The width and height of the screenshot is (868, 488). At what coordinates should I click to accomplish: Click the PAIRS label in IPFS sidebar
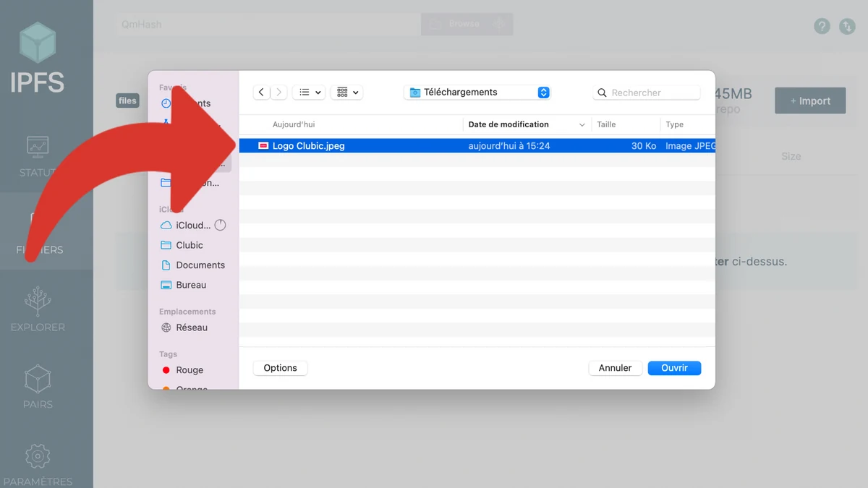click(x=38, y=405)
